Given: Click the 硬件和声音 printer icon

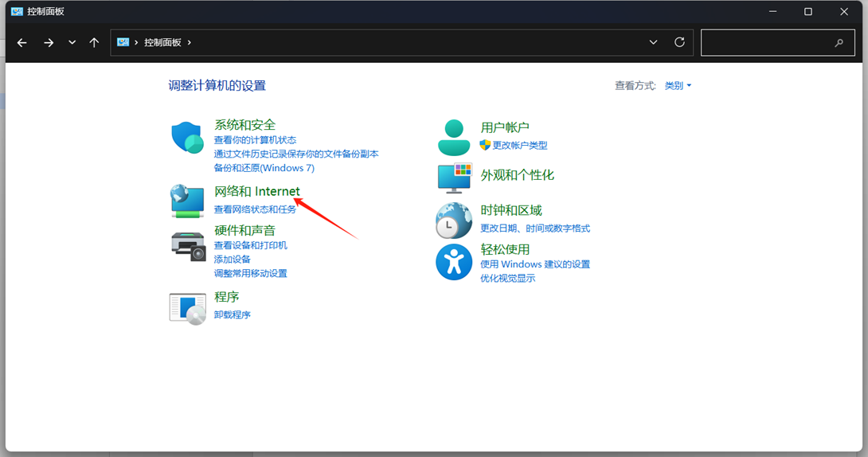Looking at the screenshot, I should (x=188, y=245).
